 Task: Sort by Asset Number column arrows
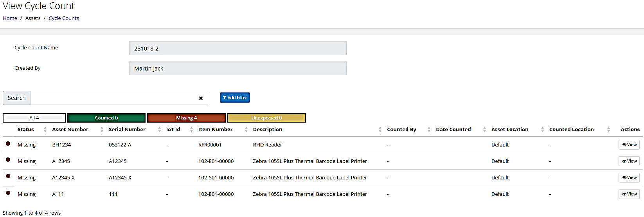coord(102,130)
